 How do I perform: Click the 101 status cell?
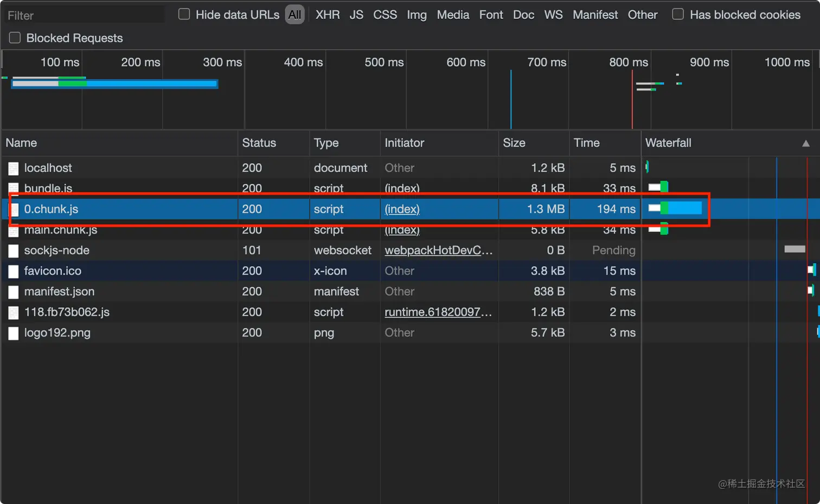252,250
